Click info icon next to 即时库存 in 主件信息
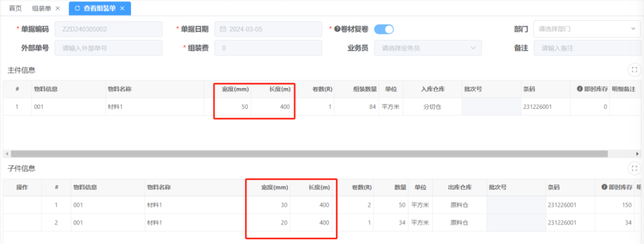Image resolution: width=644 pixels, height=244 pixels. pos(579,89)
